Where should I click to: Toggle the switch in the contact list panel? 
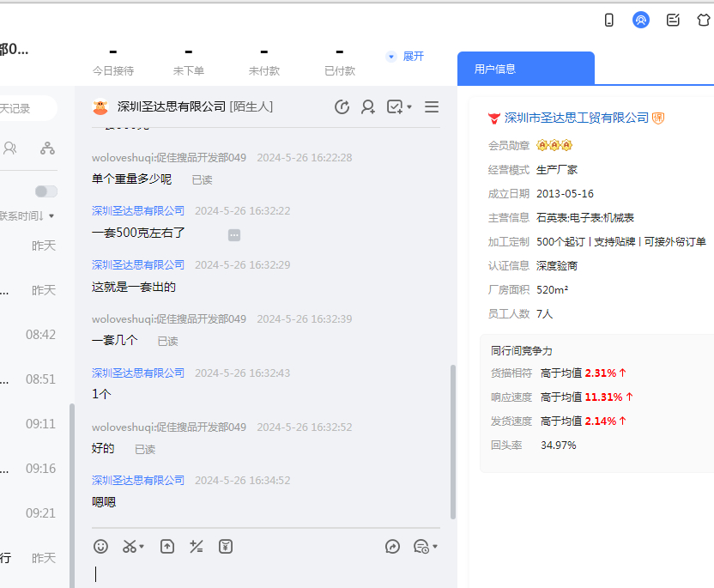point(46,191)
